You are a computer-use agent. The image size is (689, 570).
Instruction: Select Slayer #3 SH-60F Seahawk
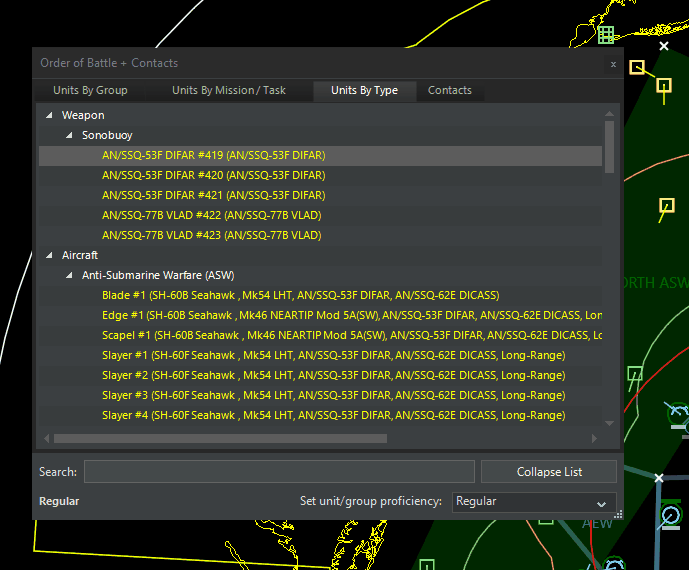320,396
